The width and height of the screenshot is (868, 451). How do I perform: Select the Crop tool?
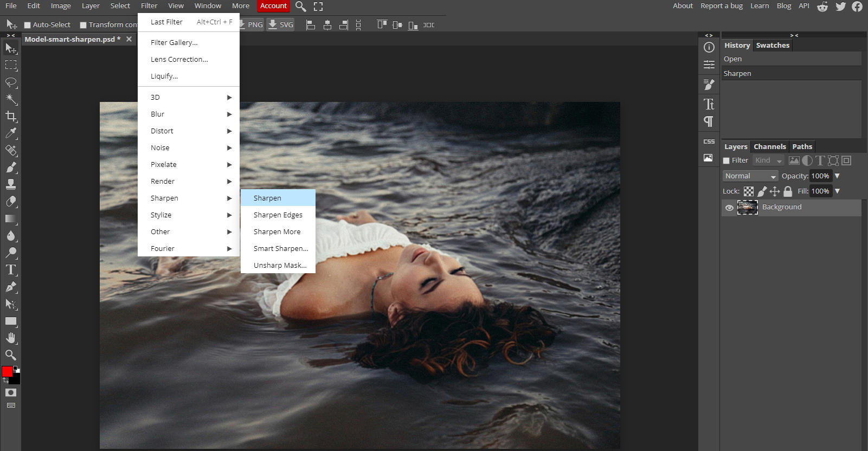pyautogui.click(x=11, y=117)
